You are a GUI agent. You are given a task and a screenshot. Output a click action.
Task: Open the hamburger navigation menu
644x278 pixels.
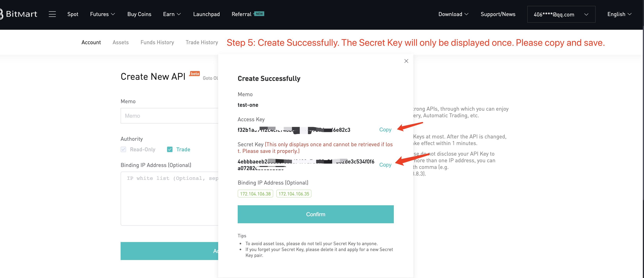click(x=52, y=14)
